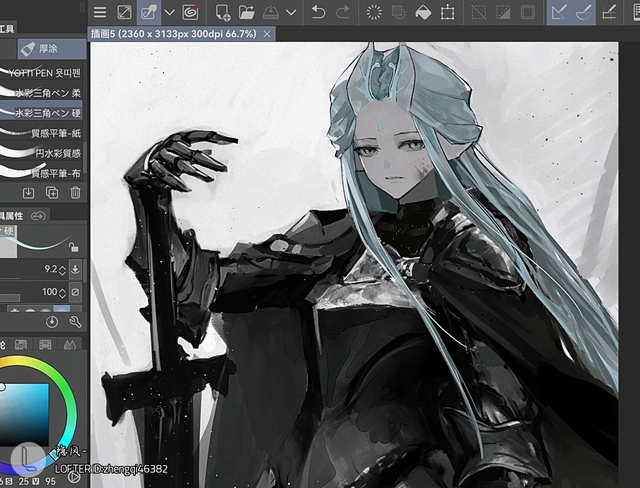Open brush size dynamics button
Image resolution: width=640 pixels, height=488 pixels.
(x=75, y=269)
